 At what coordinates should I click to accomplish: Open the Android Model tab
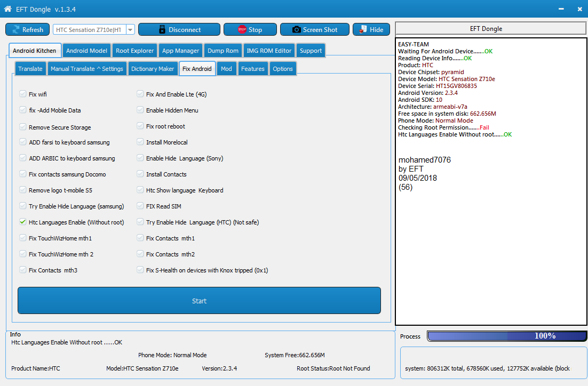click(86, 51)
